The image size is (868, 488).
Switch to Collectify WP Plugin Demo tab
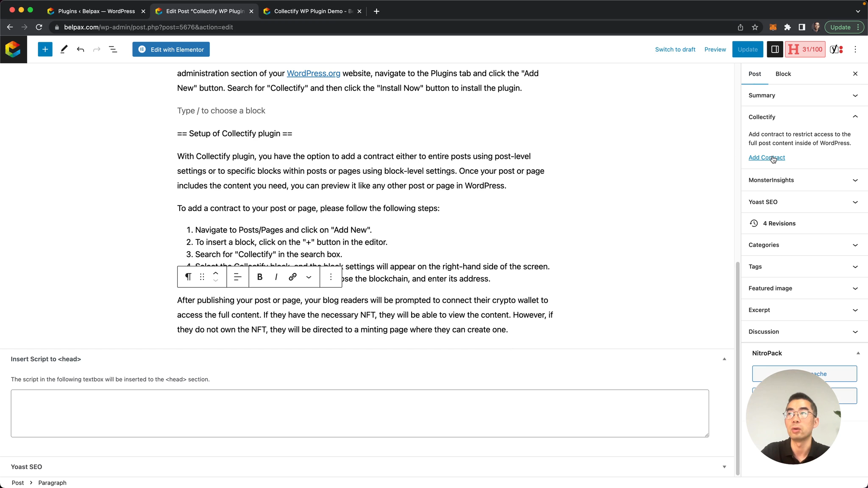[313, 11]
